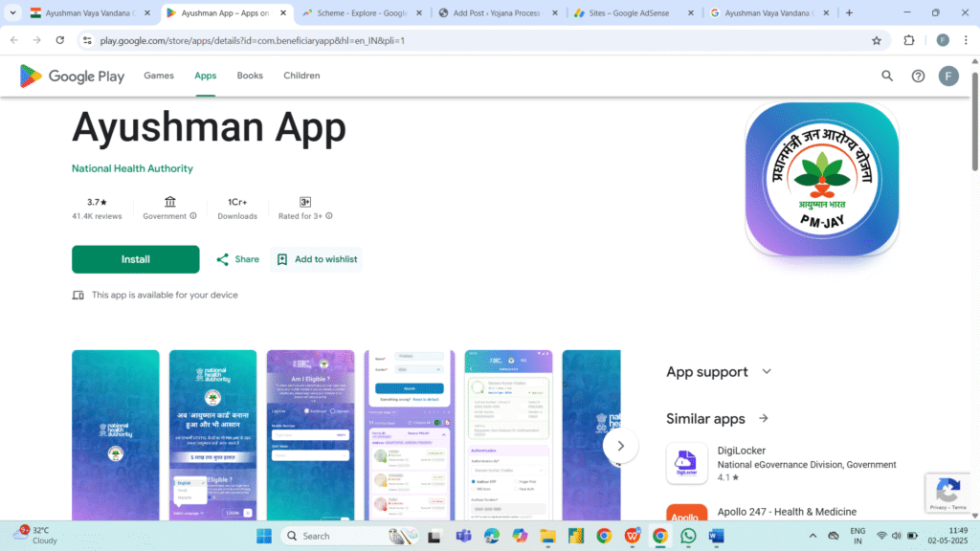980x551 pixels.
Task: Close the Sites – Google AdSense tab
Action: pos(691,12)
